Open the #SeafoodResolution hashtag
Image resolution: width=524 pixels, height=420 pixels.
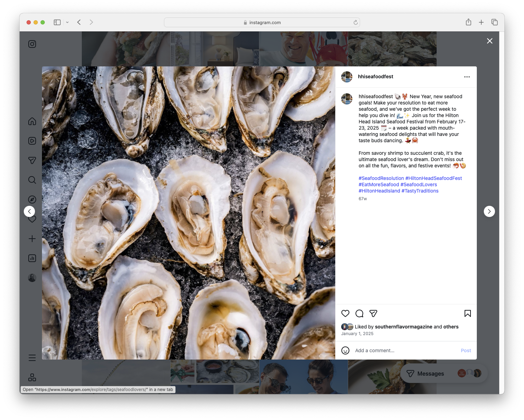pyautogui.click(x=381, y=178)
